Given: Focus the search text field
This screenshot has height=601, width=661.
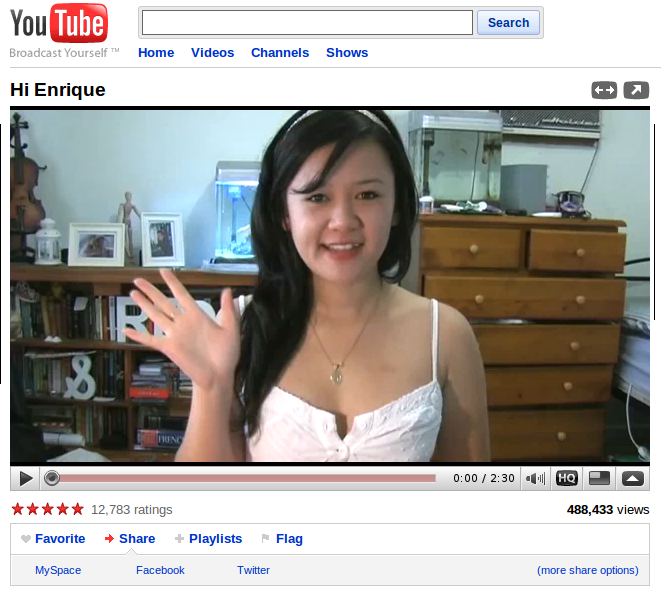Looking at the screenshot, I should pyautogui.click(x=306, y=23).
